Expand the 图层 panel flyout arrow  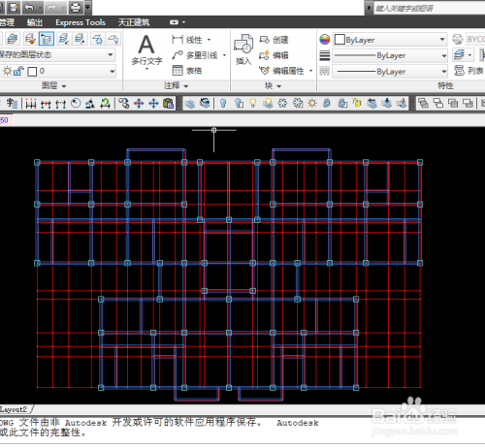pos(64,86)
